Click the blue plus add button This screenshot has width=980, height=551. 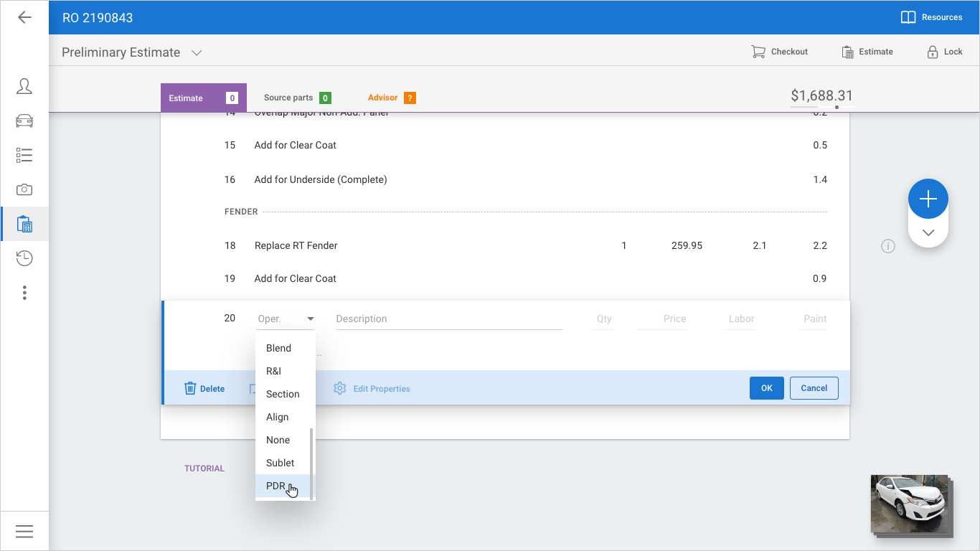coord(928,199)
